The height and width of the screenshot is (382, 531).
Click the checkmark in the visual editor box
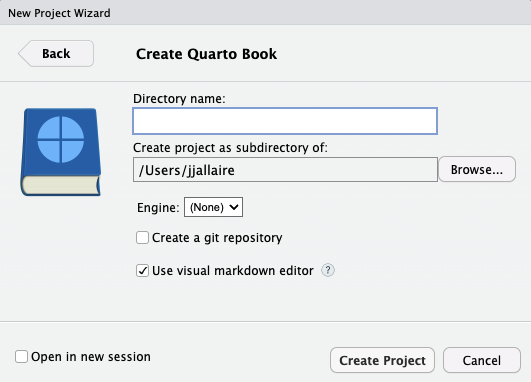tap(143, 271)
